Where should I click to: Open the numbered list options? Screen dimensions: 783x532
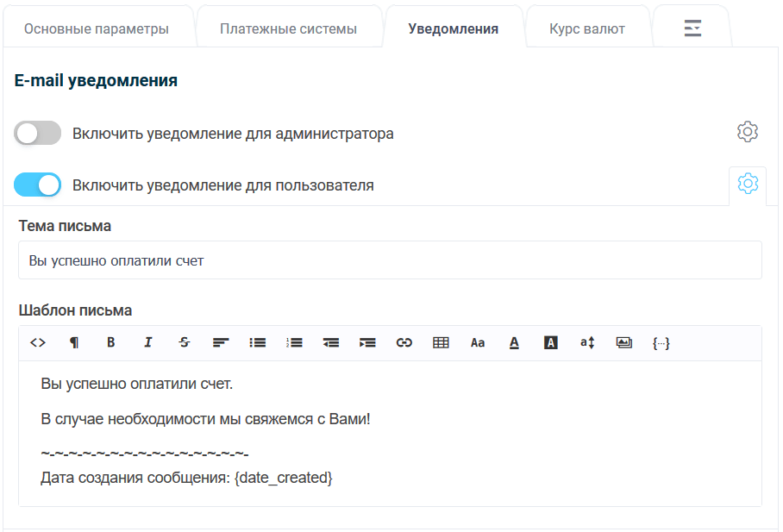(x=294, y=342)
